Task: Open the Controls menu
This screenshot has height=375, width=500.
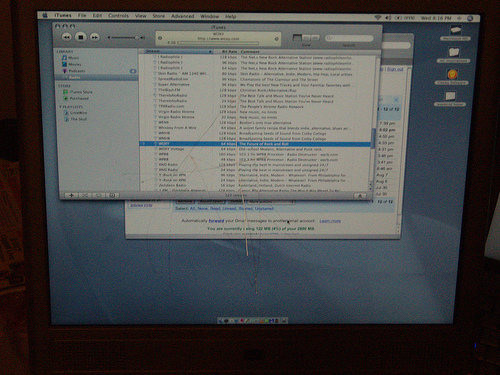Action: (x=118, y=16)
